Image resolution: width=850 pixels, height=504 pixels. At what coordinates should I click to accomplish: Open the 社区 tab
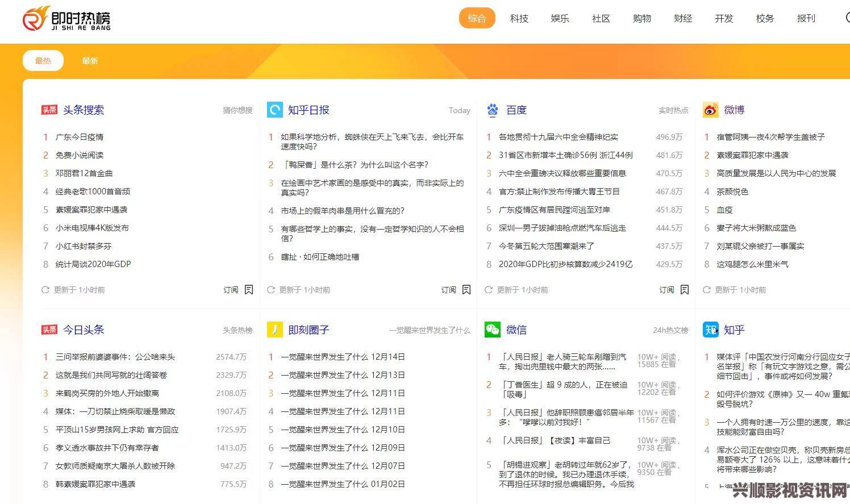coord(601,18)
